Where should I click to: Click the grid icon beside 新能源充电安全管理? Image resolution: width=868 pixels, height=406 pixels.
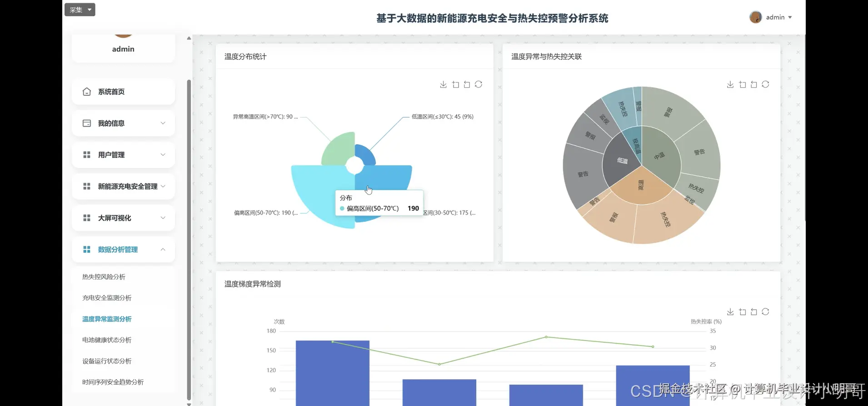point(87,186)
